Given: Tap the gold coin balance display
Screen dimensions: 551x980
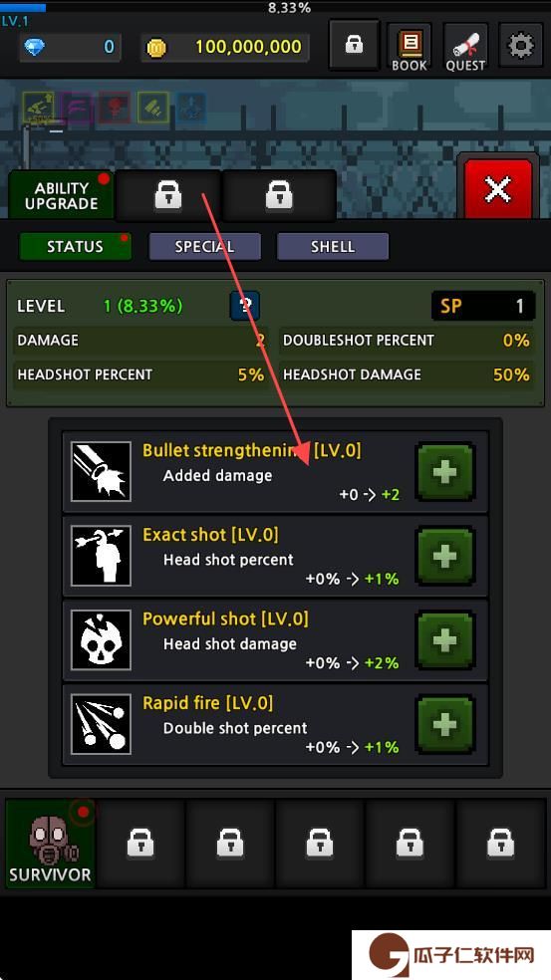Looking at the screenshot, I should 225,47.
